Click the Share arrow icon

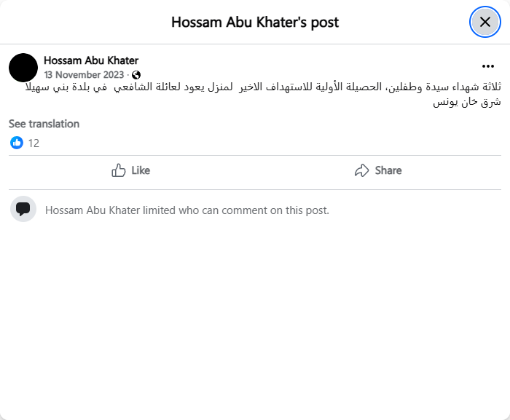point(361,170)
